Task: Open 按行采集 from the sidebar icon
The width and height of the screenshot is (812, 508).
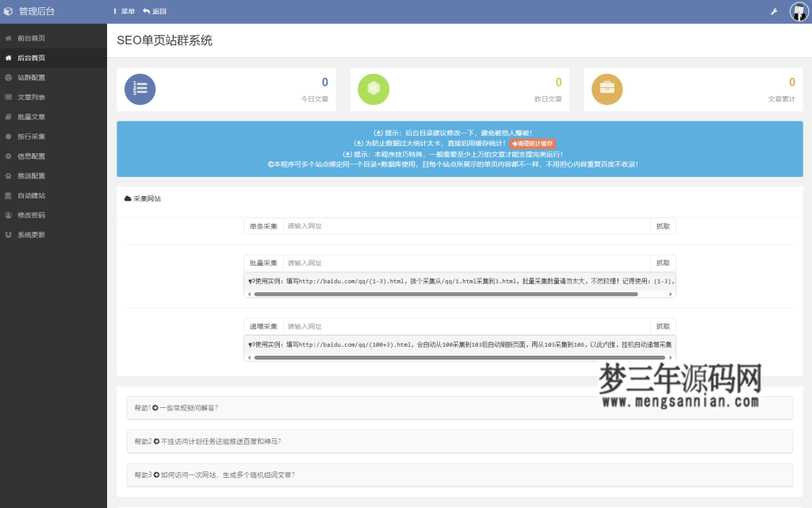Action: (x=9, y=135)
